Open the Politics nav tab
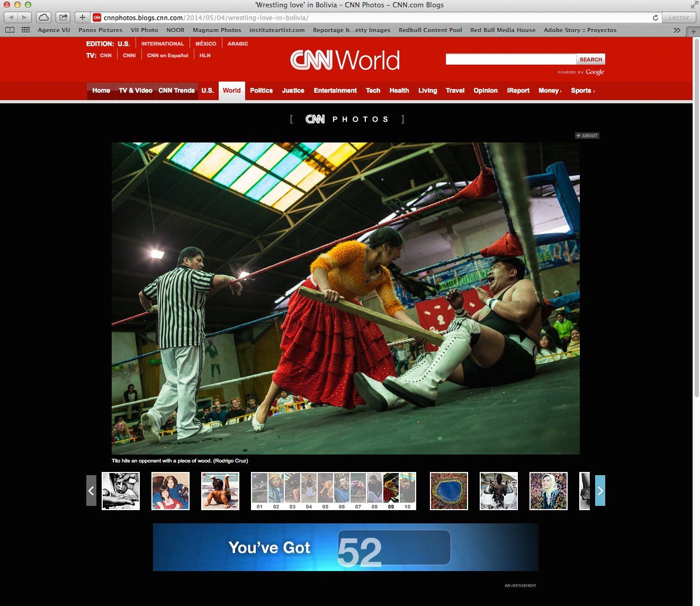 (x=261, y=91)
